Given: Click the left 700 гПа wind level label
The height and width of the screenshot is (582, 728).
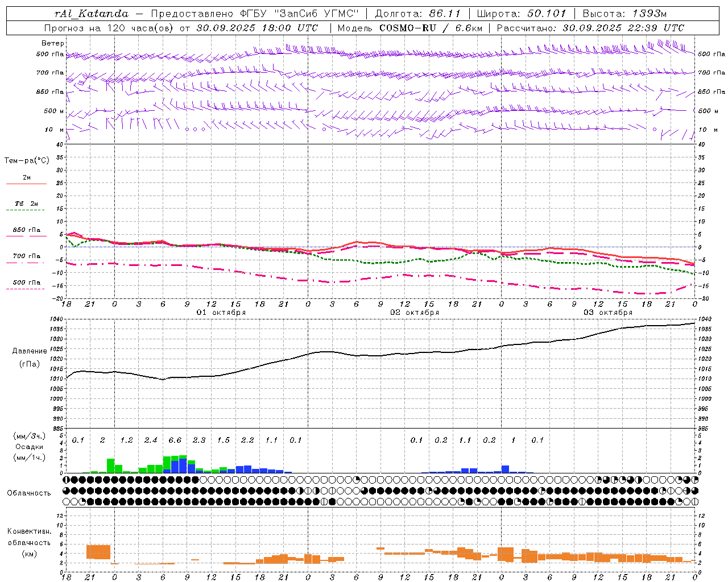Looking at the screenshot, I should (50, 73).
